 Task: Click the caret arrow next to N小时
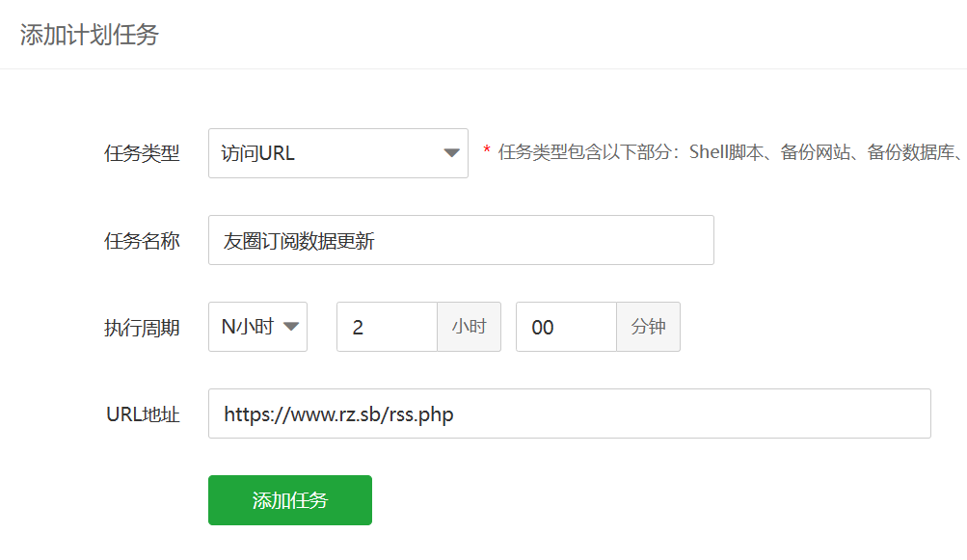coord(290,327)
